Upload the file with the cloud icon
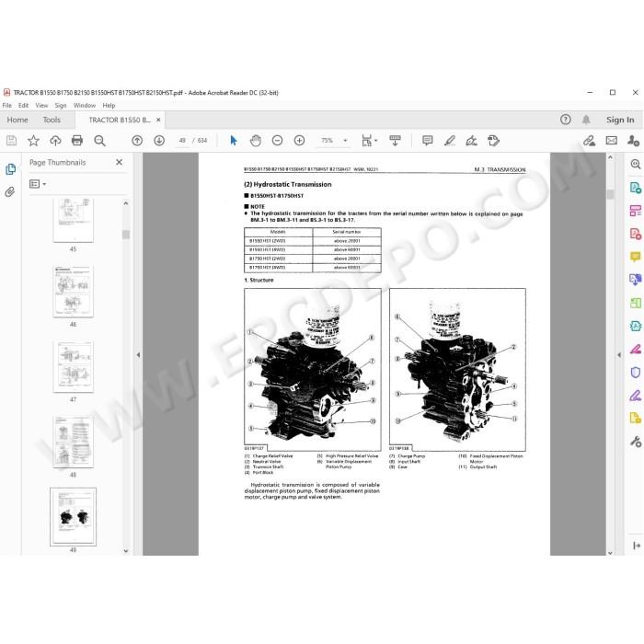This screenshot has height=644, width=644. (x=55, y=141)
